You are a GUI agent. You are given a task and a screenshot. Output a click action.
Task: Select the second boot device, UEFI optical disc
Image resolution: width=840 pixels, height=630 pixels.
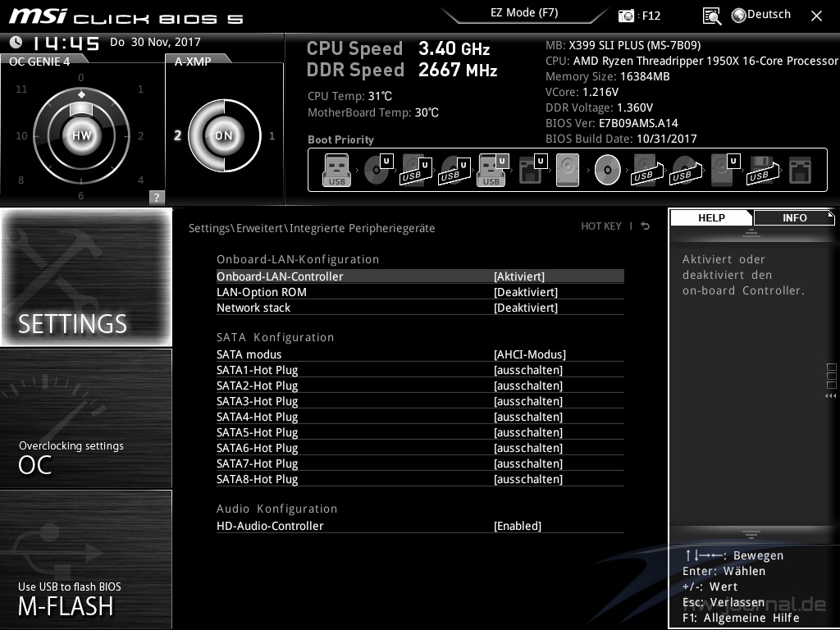378,170
